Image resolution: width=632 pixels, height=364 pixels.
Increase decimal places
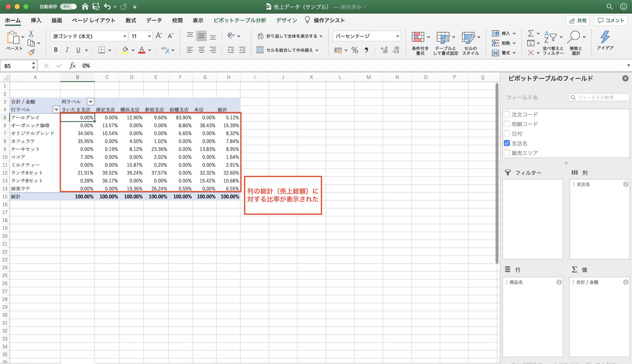click(384, 50)
